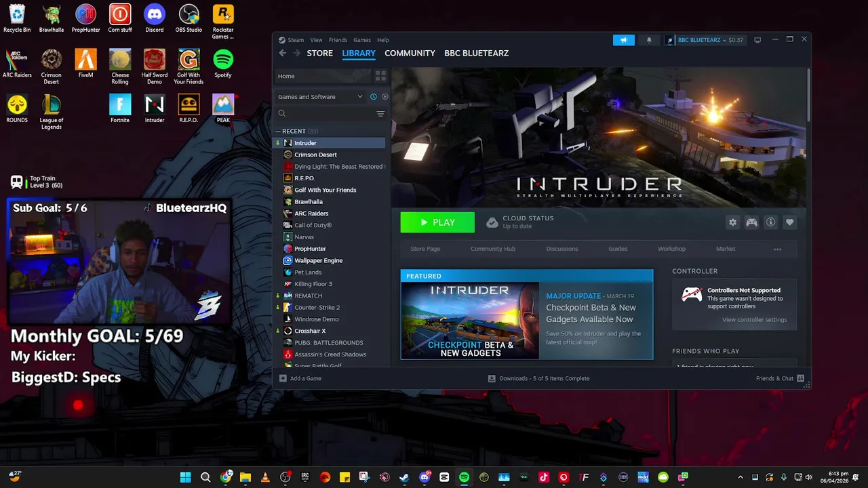Screen dimensions: 868x488
Task: Toggle show ready-to-play games filter
Action: pos(384,97)
